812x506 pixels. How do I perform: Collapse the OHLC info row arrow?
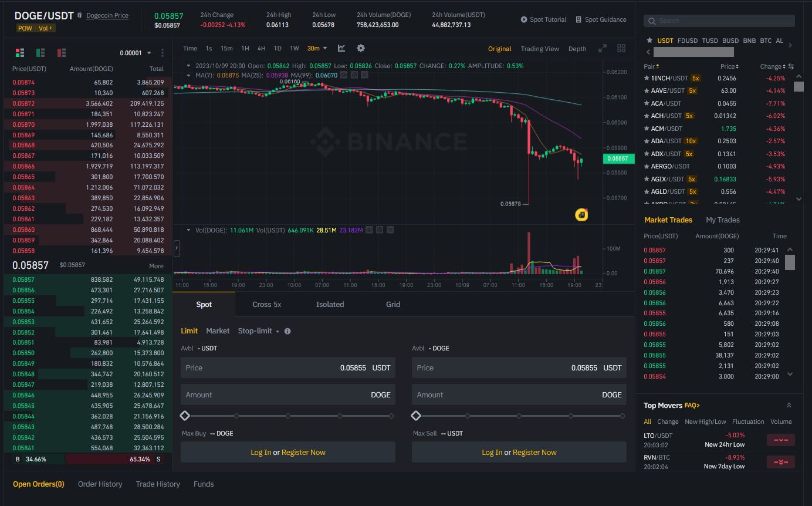pos(189,66)
